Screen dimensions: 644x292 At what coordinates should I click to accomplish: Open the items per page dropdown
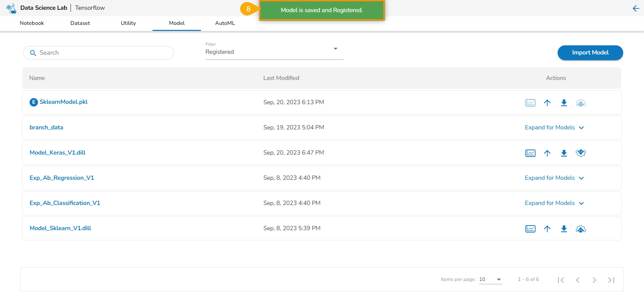(x=490, y=279)
